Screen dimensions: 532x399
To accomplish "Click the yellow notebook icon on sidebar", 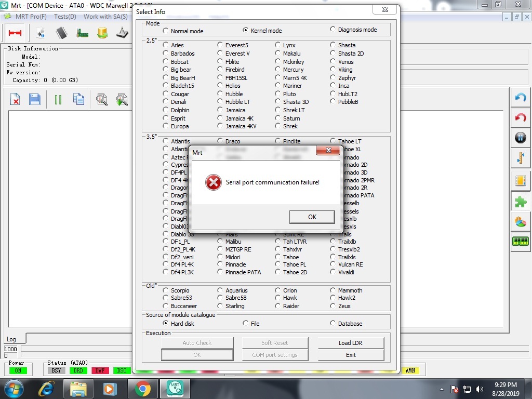I will click(x=520, y=180).
